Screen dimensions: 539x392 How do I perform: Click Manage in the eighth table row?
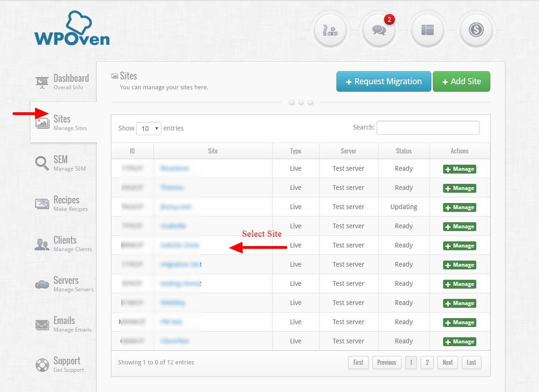pyautogui.click(x=459, y=304)
